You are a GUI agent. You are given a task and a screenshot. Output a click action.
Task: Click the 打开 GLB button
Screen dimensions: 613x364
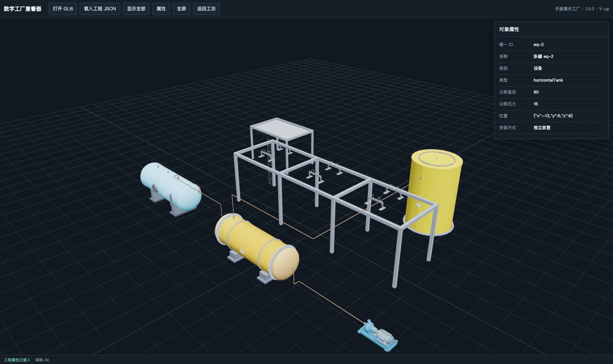coord(63,9)
